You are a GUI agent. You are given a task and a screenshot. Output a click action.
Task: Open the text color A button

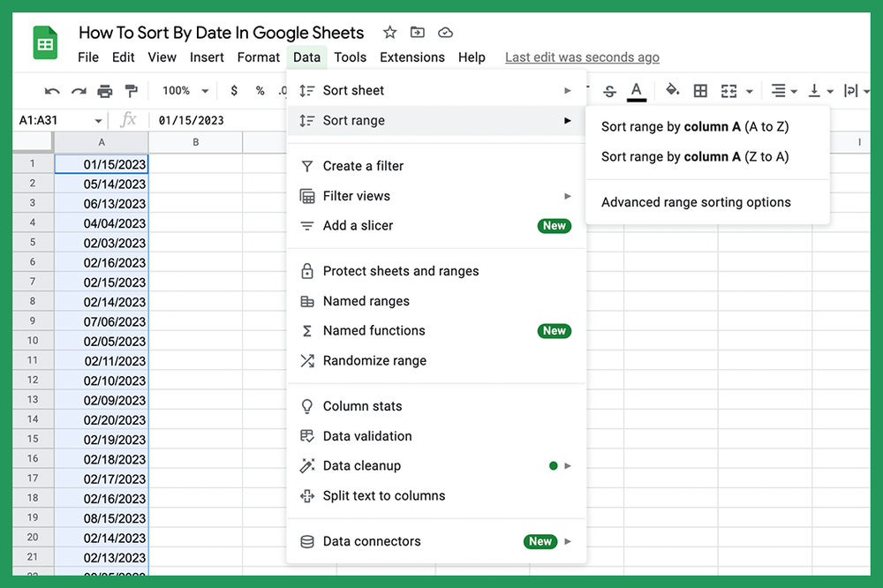(637, 91)
